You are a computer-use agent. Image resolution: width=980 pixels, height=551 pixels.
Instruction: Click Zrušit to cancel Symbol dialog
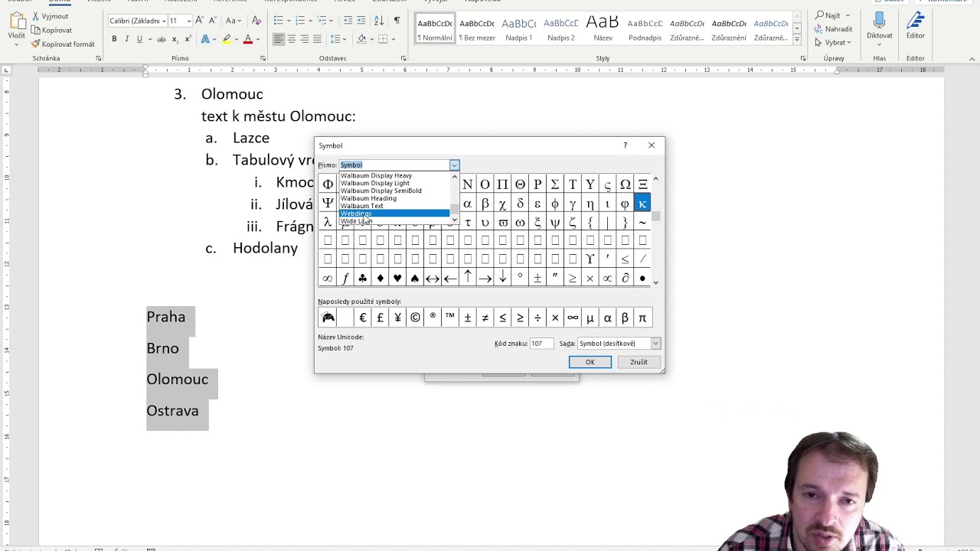click(x=639, y=362)
